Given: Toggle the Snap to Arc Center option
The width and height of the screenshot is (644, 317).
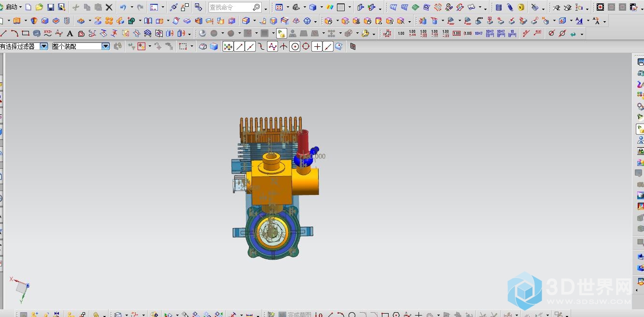Looking at the screenshot, I should coord(295,46).
